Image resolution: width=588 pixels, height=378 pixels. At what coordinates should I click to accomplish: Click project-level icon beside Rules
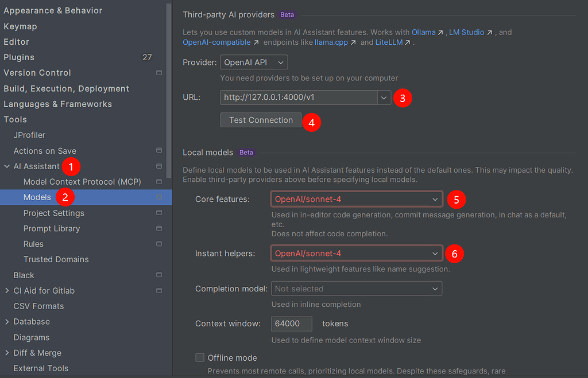click(159, 244)
